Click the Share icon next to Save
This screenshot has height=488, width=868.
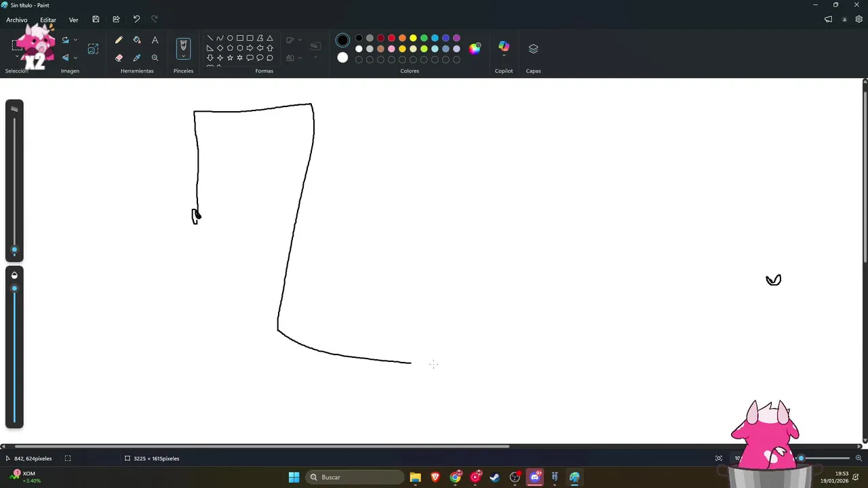pyautogui.click(x=116, y=20)
